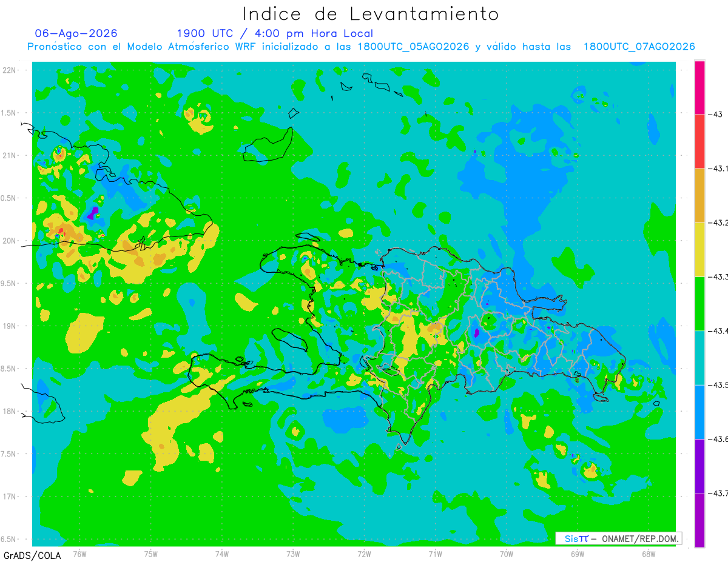Click the '1.5N' latitude label
This screenshot has width=728, height=562.
[9, 113]
